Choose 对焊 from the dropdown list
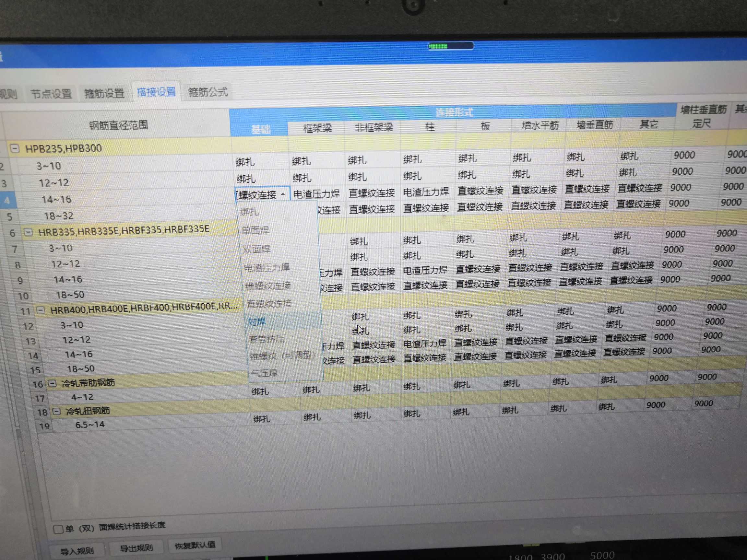747x560 pixels. coord(257,321)
